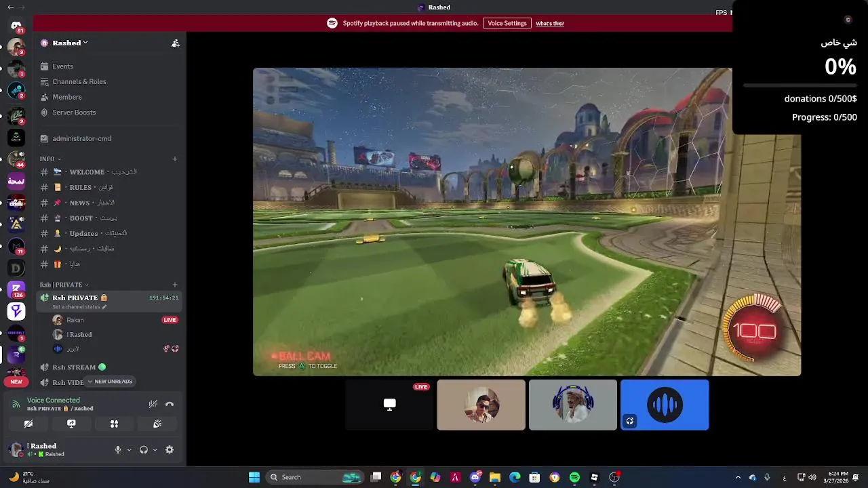Open Microsoft Store from the taskbar
This screenshot has width=868, height=488.
point(534,477)
